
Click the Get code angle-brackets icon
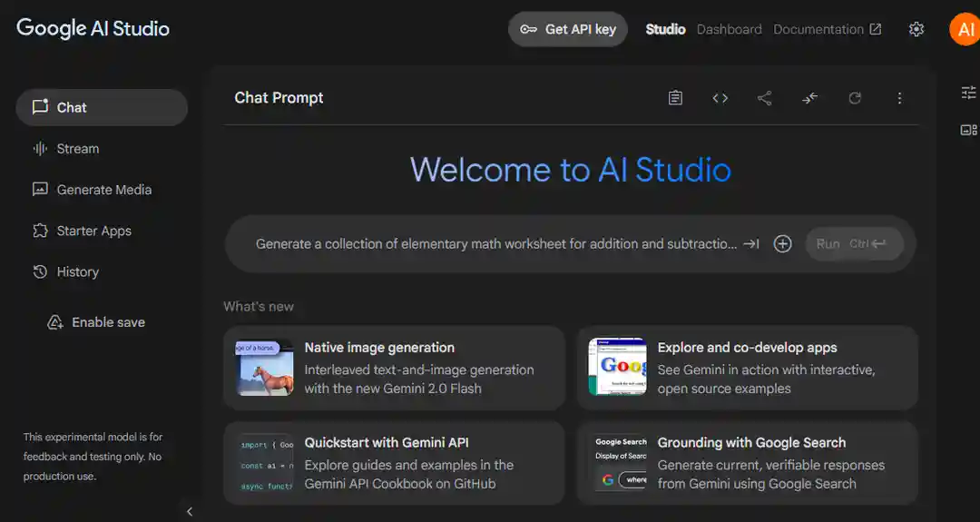[x=720, y=98]
